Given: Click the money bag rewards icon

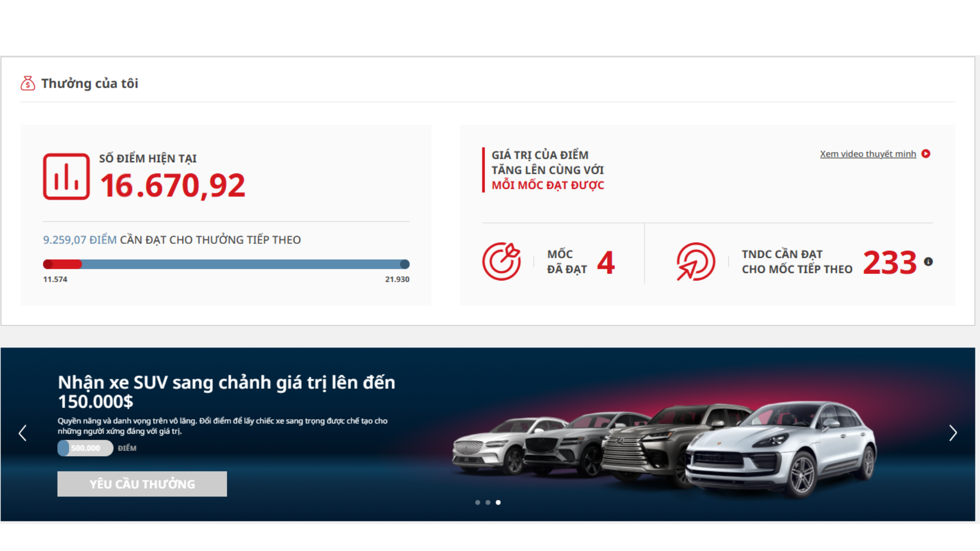Looking at the screenshot, I should (28, 83).
